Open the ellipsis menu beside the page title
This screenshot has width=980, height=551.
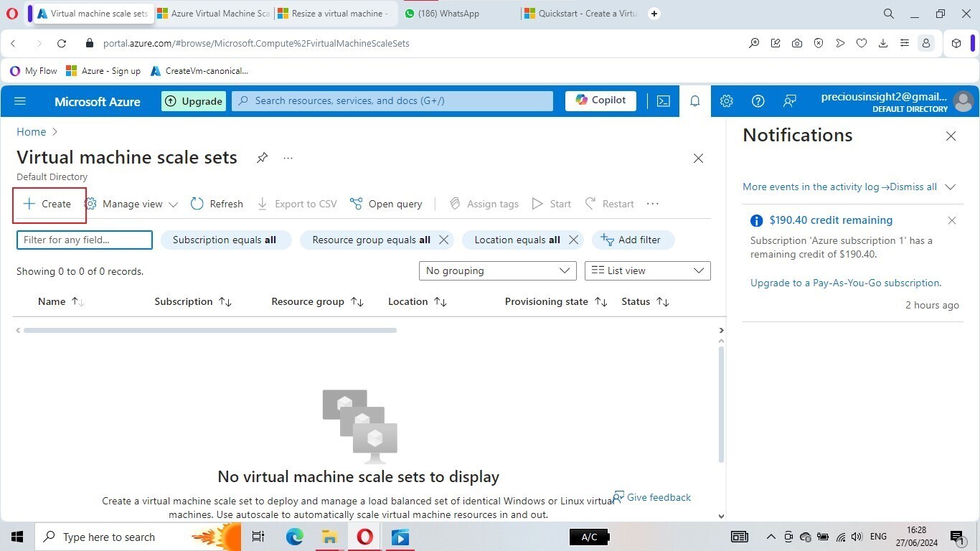point(288,158)
